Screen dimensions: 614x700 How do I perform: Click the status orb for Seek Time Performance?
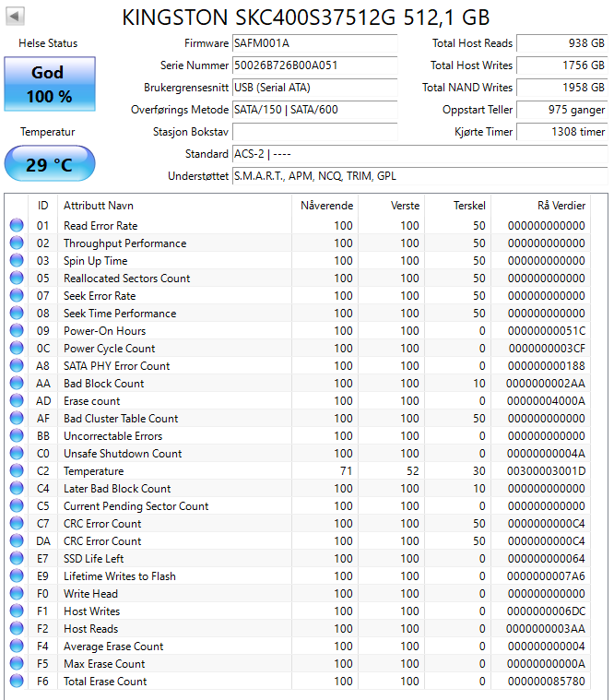[17, 313]
